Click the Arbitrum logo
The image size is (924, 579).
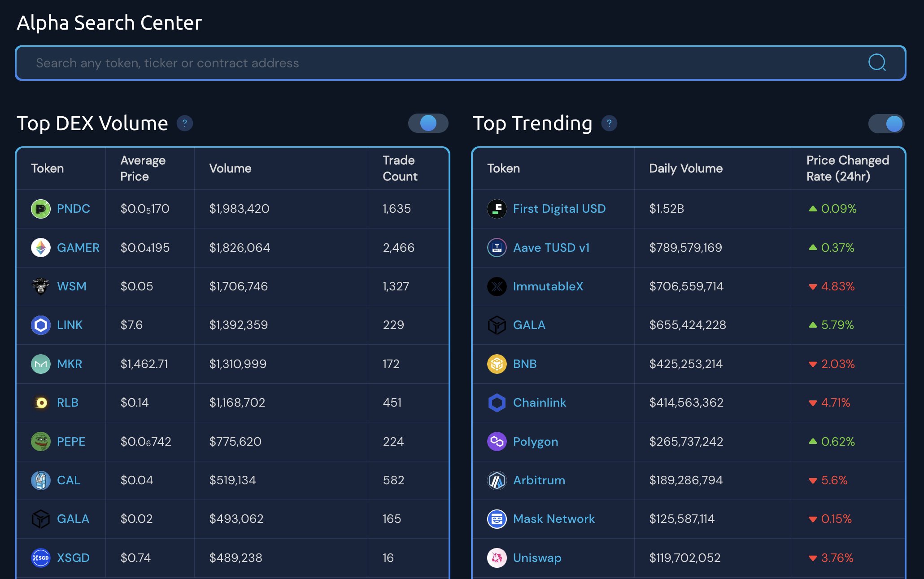tap(497, 480)
